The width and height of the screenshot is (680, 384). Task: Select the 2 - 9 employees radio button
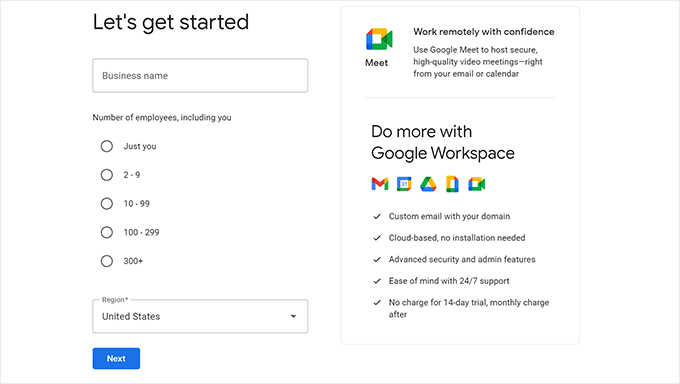(107, 175)
